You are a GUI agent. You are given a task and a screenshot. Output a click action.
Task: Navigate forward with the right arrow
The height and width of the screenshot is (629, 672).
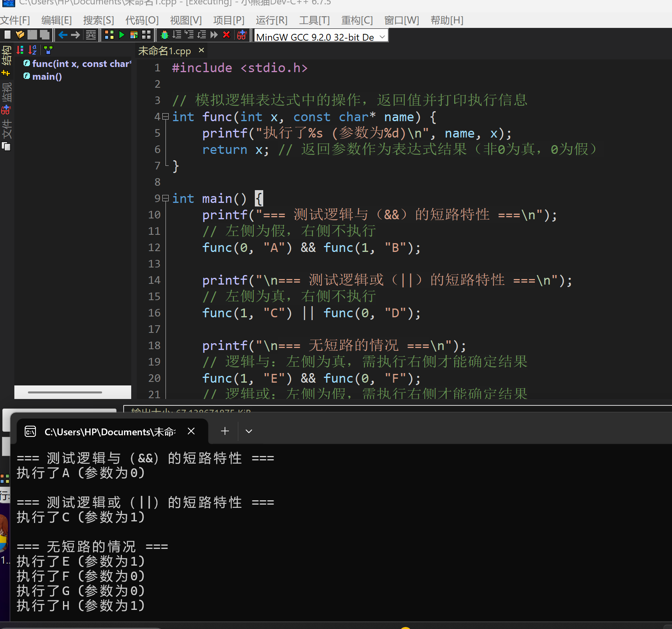point(75,35)
